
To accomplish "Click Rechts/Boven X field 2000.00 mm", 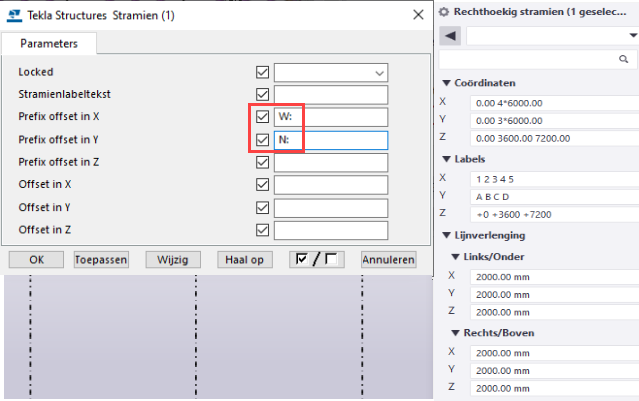I will pos(555,353).
